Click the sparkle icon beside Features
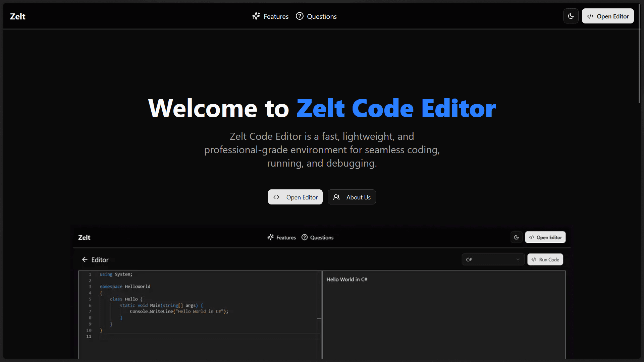This screenshot has height=362, width=644. (256, 16)
